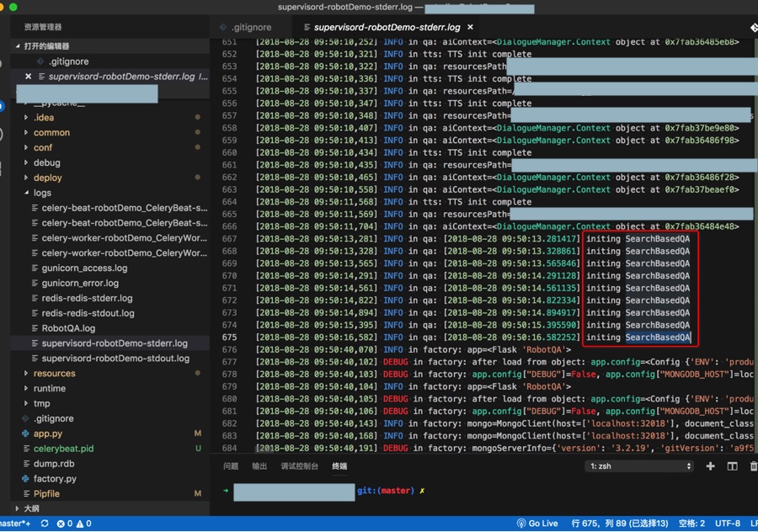Open the 1: zsh terminal selector dropdown
The image size is (758, 532).
click(x=640, y=466)
